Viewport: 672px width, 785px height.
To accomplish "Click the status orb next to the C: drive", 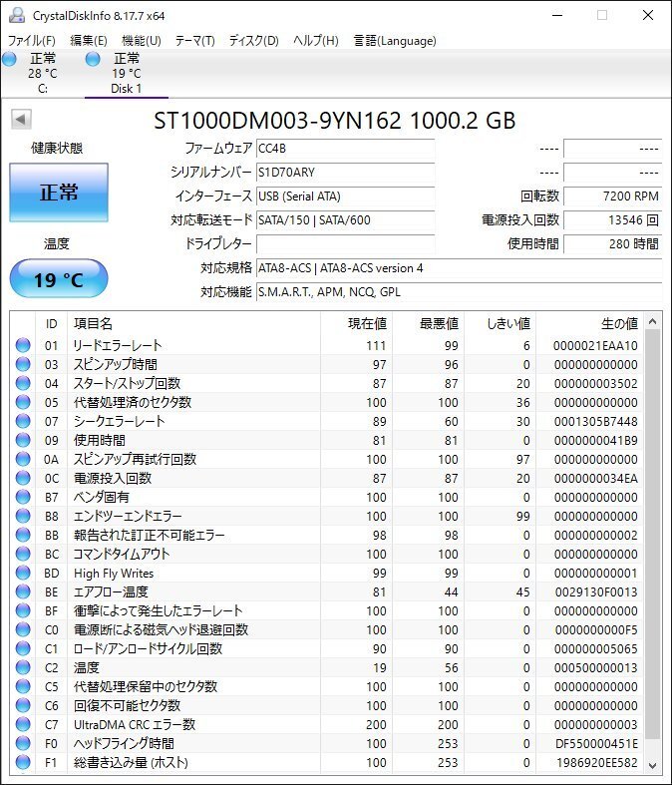I will pos(9,59).
